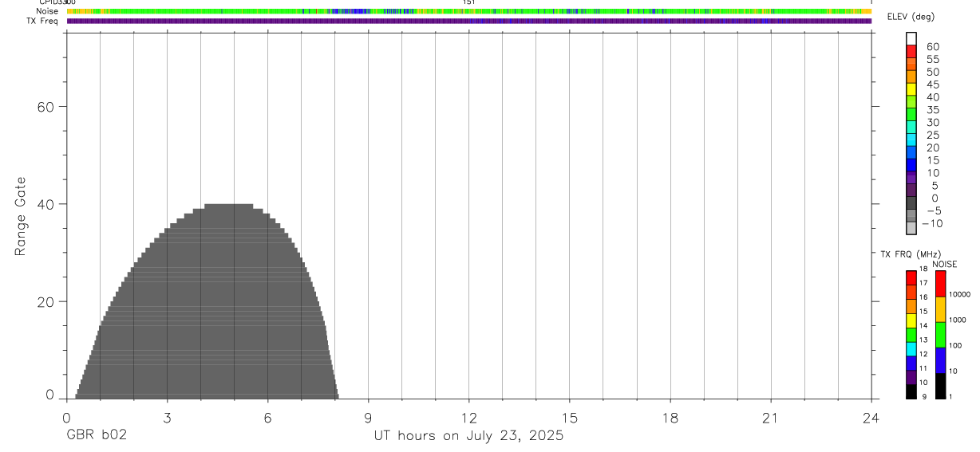Click the '6' tick label on the time axis
This screenshot has width=980, height=452.
click(267, 418)
